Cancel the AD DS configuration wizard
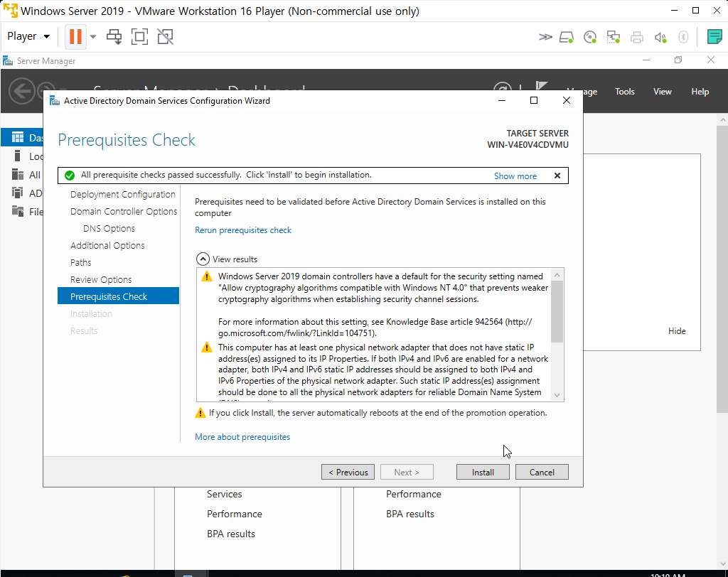 click(542, 472)
